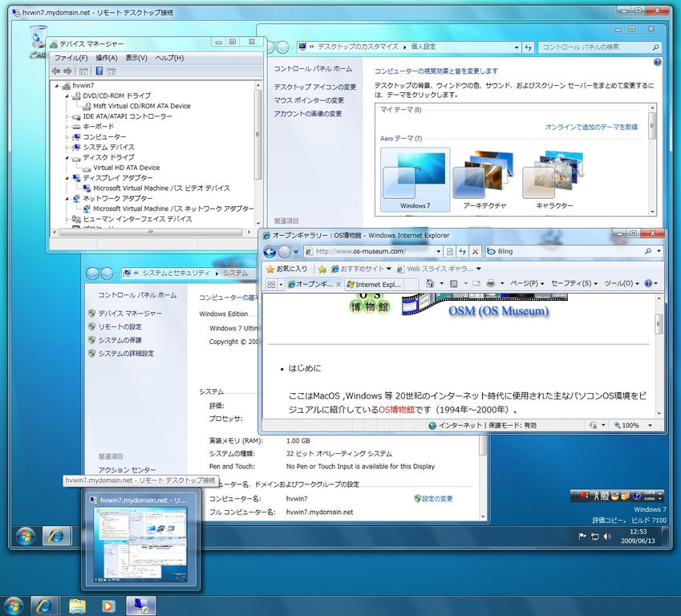Open the ページ(P) dropdown in IE

click(527, 284)
